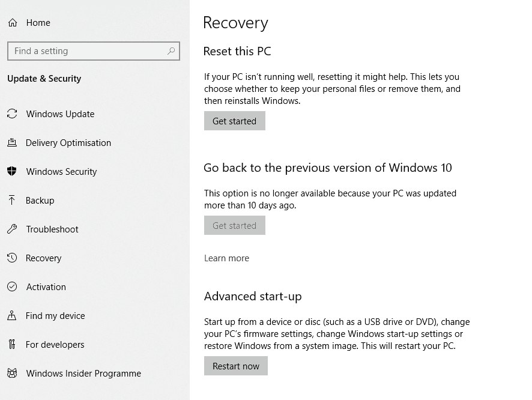532x400 pixels.
Task: Open the Learn more link
Action: pos(226,258)
